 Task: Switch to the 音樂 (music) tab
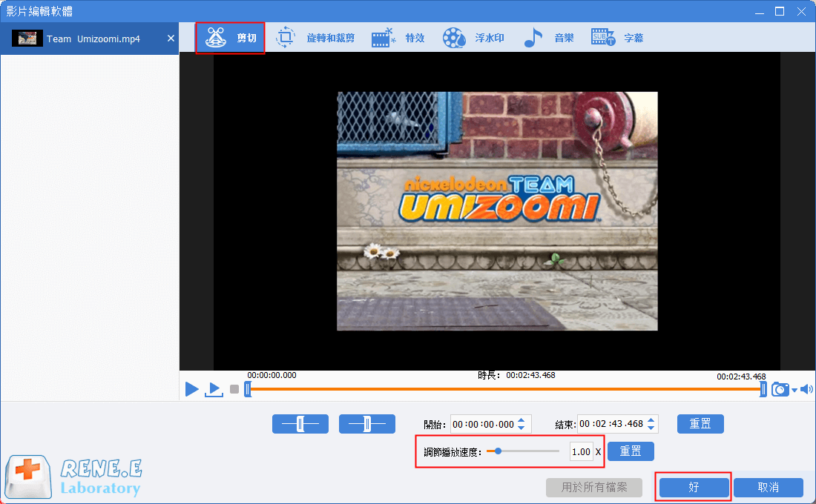[x=548, y=38]
